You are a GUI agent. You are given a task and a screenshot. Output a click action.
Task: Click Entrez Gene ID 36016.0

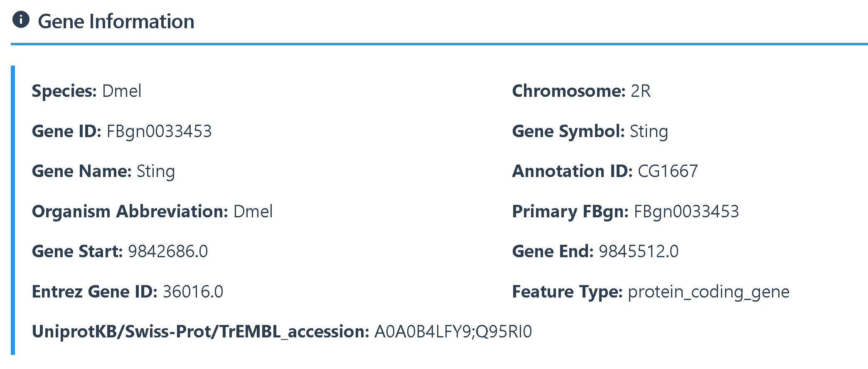point(193,292)
